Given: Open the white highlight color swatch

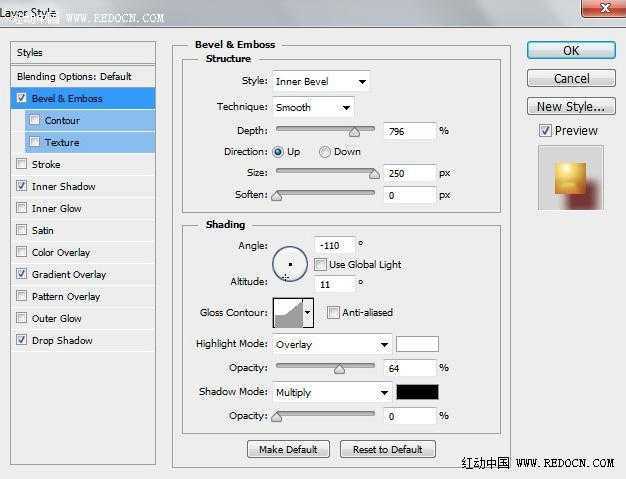Looking at the screenshot, I should [x=417, y=344].
